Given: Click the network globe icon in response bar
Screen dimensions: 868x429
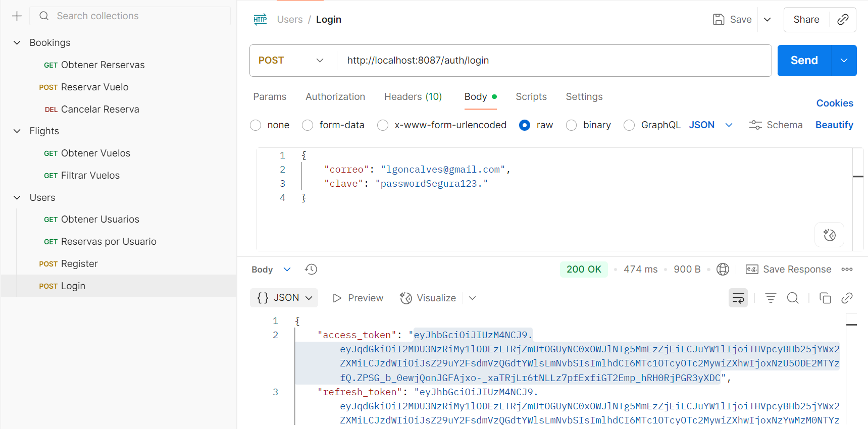Looking at the screenshot, I should click(723, 270).
